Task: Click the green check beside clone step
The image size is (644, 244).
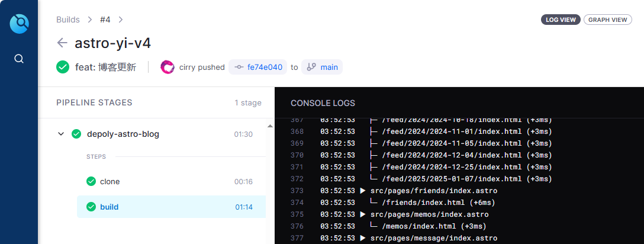Action: (91, 181)
